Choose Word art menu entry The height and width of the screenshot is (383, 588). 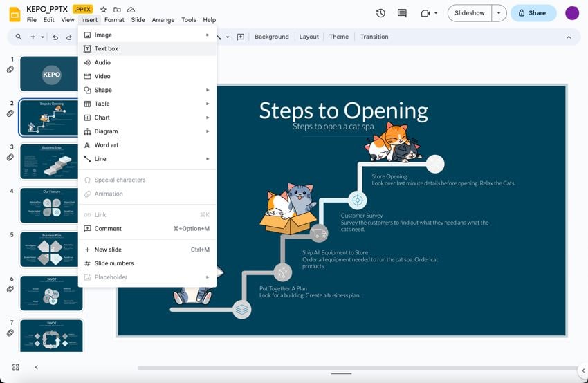(x=107, y=145)
